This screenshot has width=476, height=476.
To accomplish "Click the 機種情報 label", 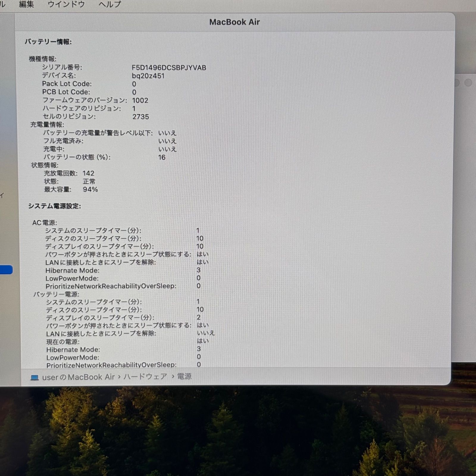I will (43, 59).
